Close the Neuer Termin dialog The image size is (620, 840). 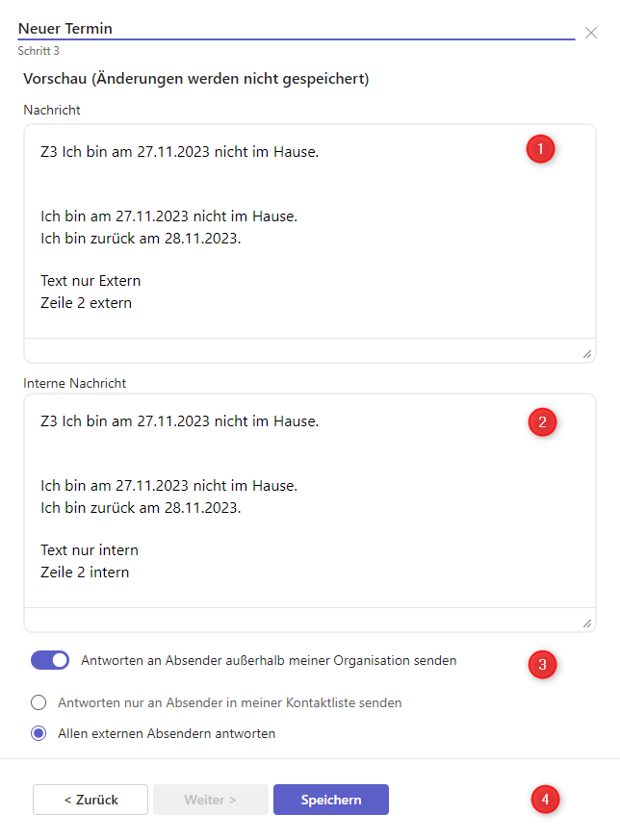coord(591,33)
